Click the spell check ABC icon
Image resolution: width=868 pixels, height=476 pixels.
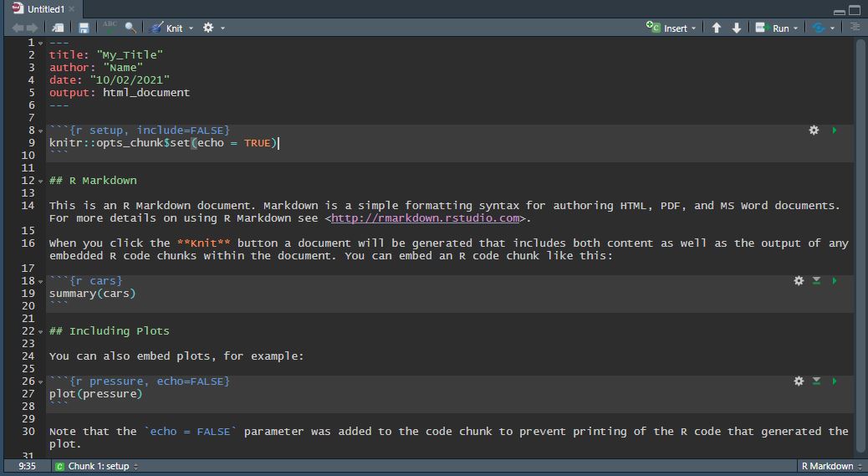(x=110, y=27)
